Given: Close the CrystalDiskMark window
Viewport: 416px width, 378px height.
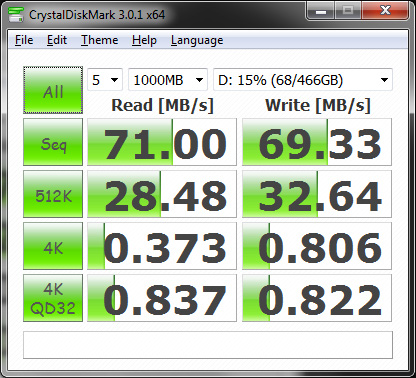Looking at the screenshot, I should tap(385, 11).
